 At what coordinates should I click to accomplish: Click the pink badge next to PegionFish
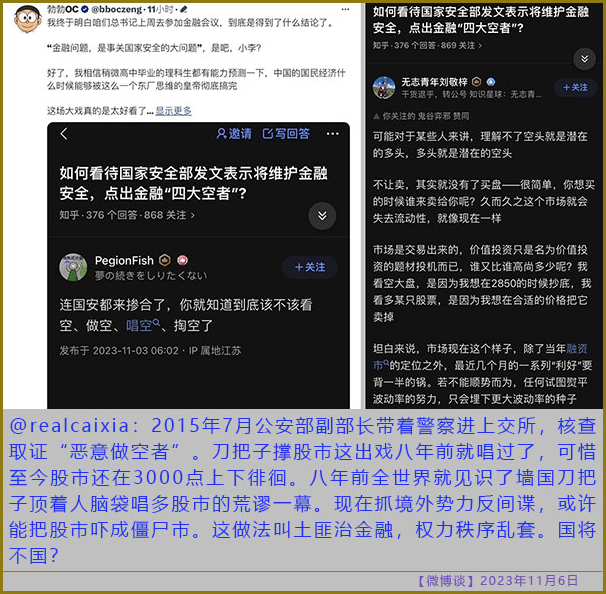tap(182, 260)
